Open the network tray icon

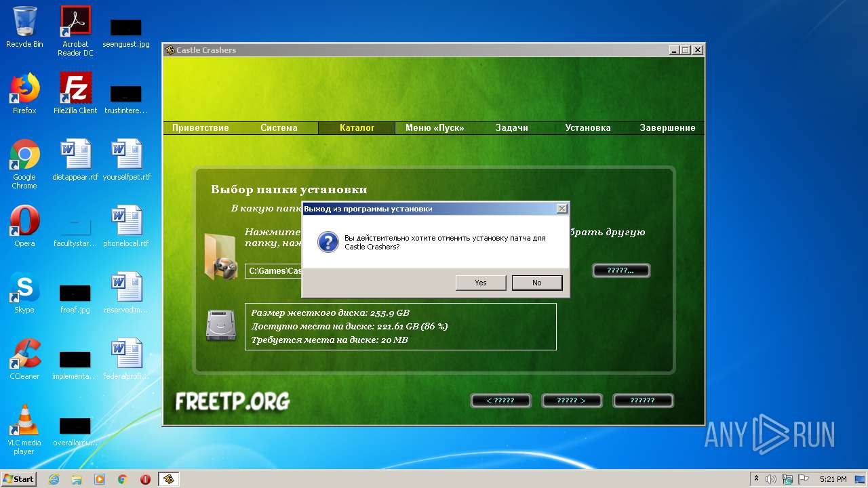click(787, 479)
